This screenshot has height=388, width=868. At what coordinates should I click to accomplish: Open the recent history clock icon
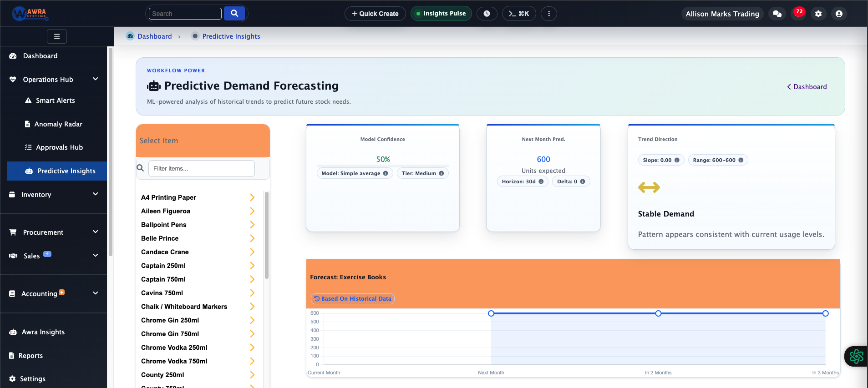(x=487, y=14)
